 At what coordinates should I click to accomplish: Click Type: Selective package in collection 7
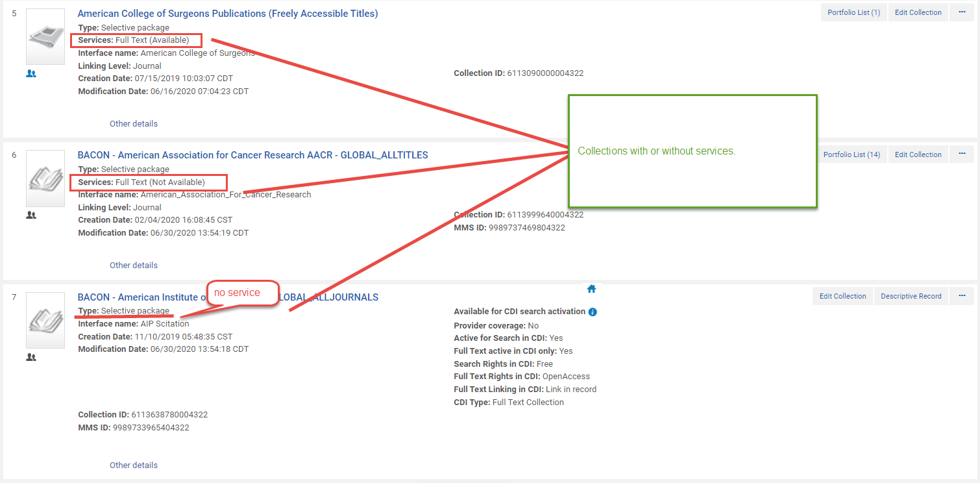(124, 311)
